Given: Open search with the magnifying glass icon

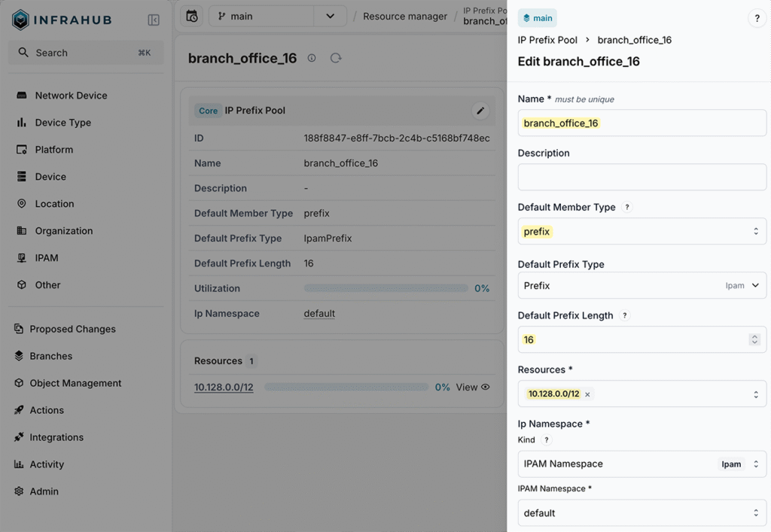Looking at the screenshot, I should pos(23,52).
